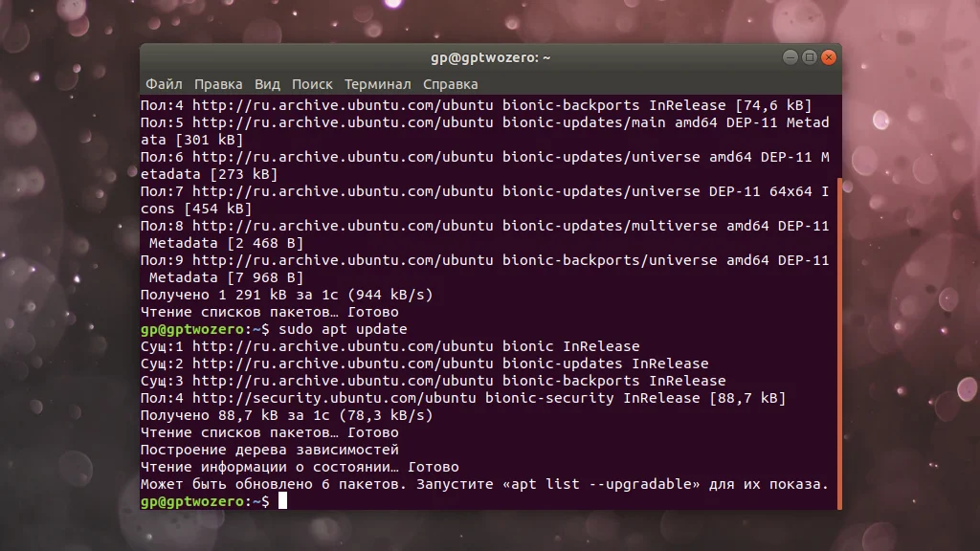Click the window title gp@gptwozero: ~
Image resolution: width=980 pixels, height=551 pixels.
491,57
